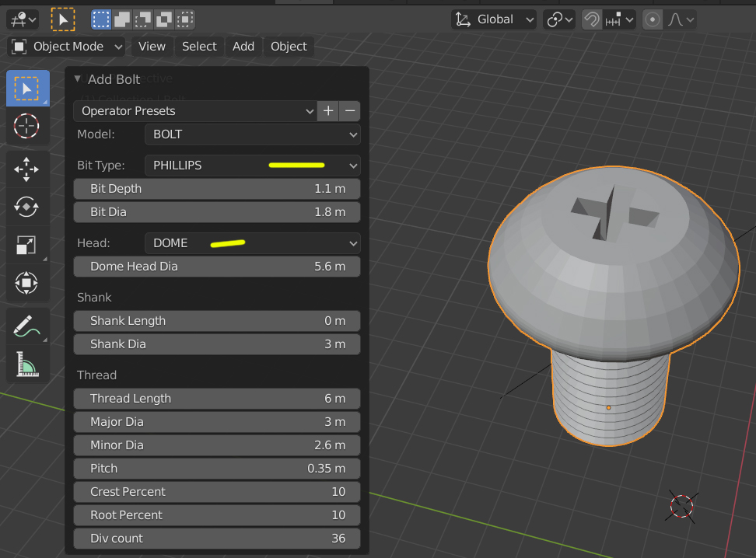
Task: Click the Dome Head Dia field
Action: point(217,267)
